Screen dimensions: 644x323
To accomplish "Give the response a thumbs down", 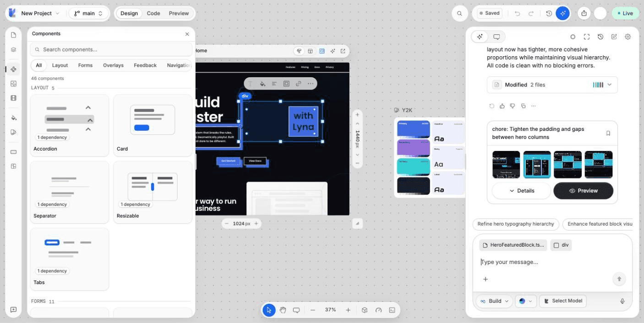I will click(513, 106).
